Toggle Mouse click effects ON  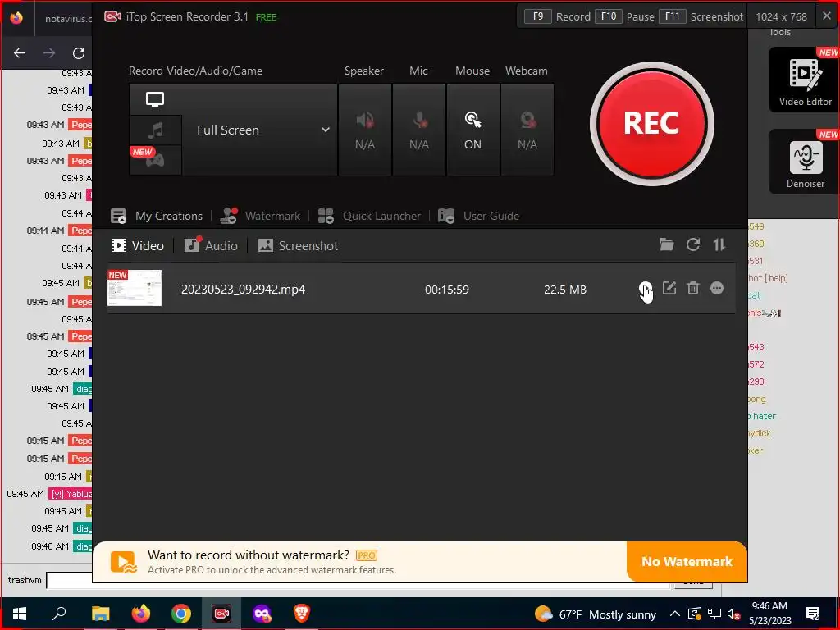(473, 130)
